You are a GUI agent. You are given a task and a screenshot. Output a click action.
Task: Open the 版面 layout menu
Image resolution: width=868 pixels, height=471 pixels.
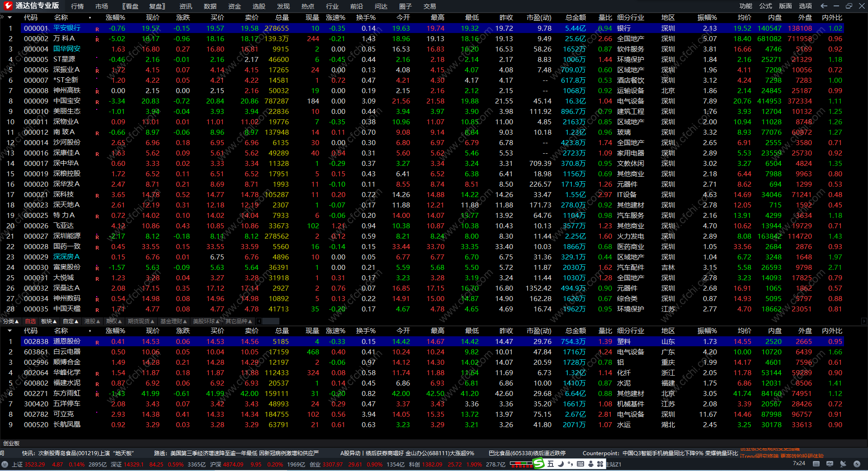786,6
